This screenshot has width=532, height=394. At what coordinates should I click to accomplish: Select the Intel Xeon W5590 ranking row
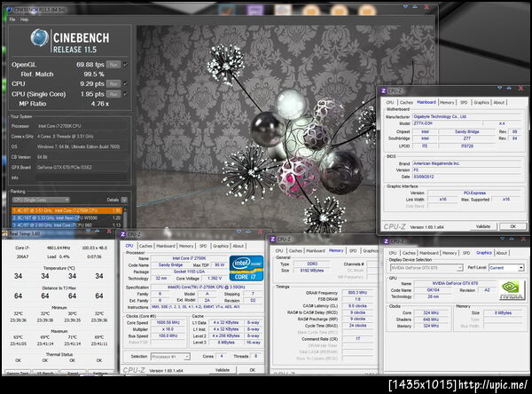[x=67, y=217]
